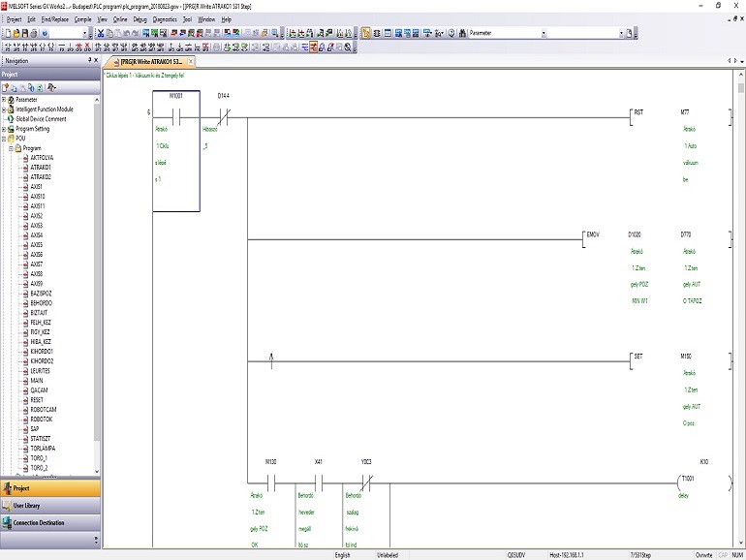
Task: Open the Diagnostics menu
Action: 165,19
